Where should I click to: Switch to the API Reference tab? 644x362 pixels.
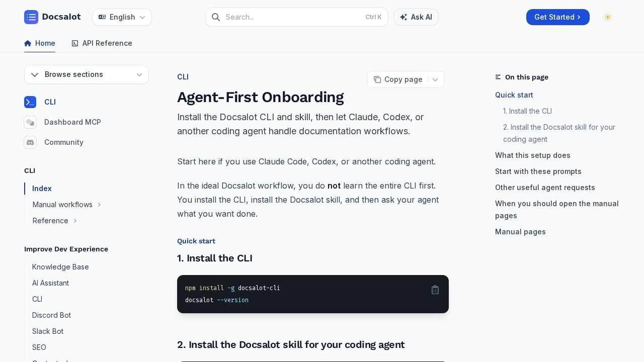[x=102, y=43]
